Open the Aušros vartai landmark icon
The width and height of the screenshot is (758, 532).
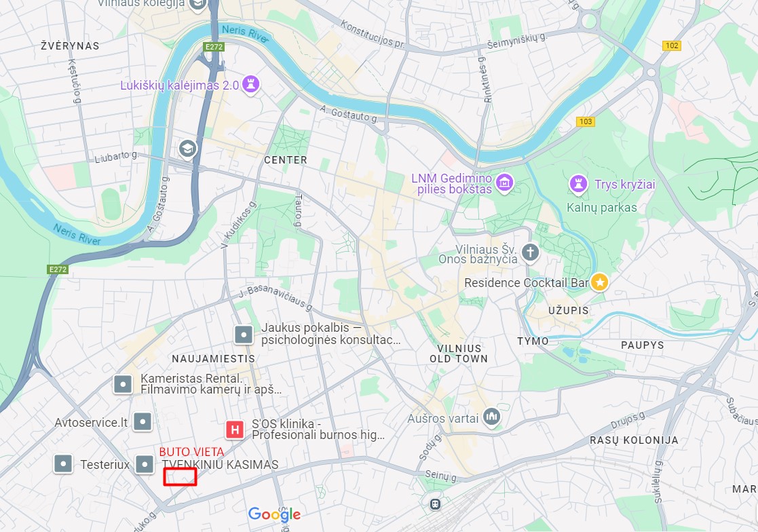point(491,416)
